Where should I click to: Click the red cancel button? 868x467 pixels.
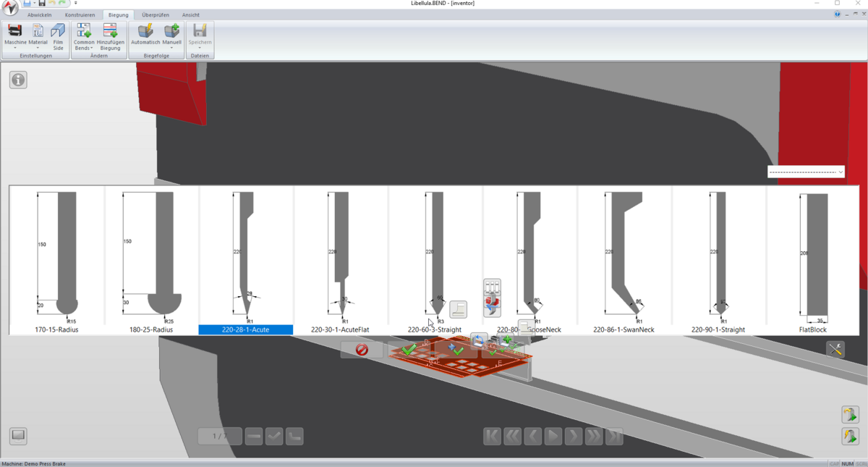coord(362,350)
